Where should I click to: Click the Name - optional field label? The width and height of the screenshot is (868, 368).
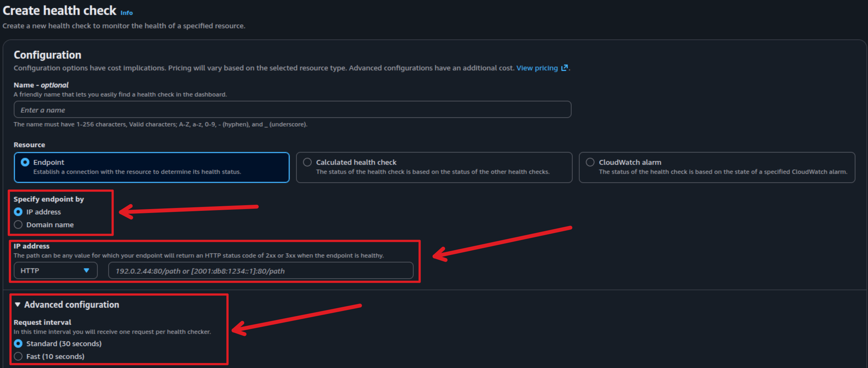[41, 85]
